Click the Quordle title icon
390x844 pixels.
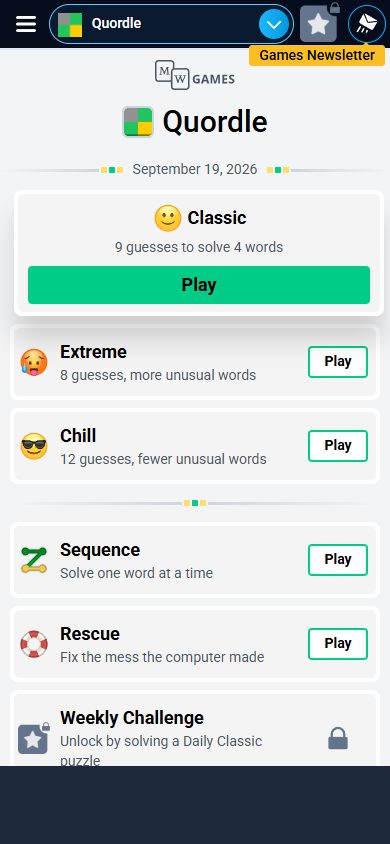(x=138, y=122)
